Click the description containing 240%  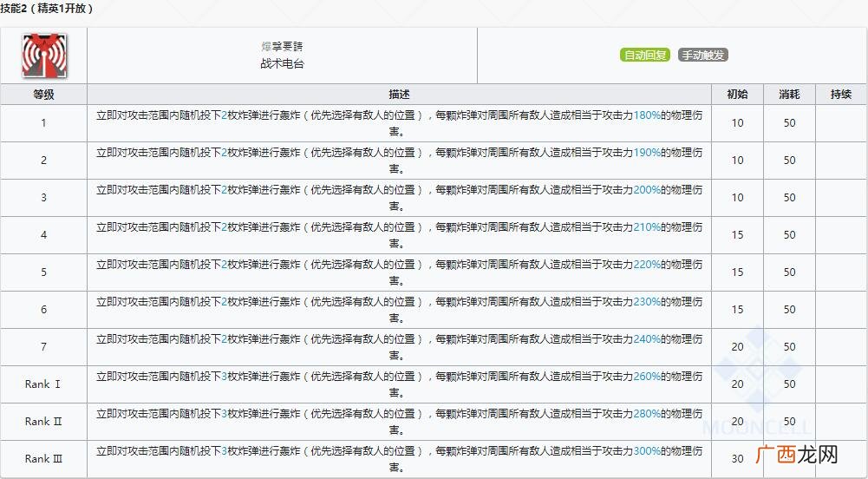(399, 346)
